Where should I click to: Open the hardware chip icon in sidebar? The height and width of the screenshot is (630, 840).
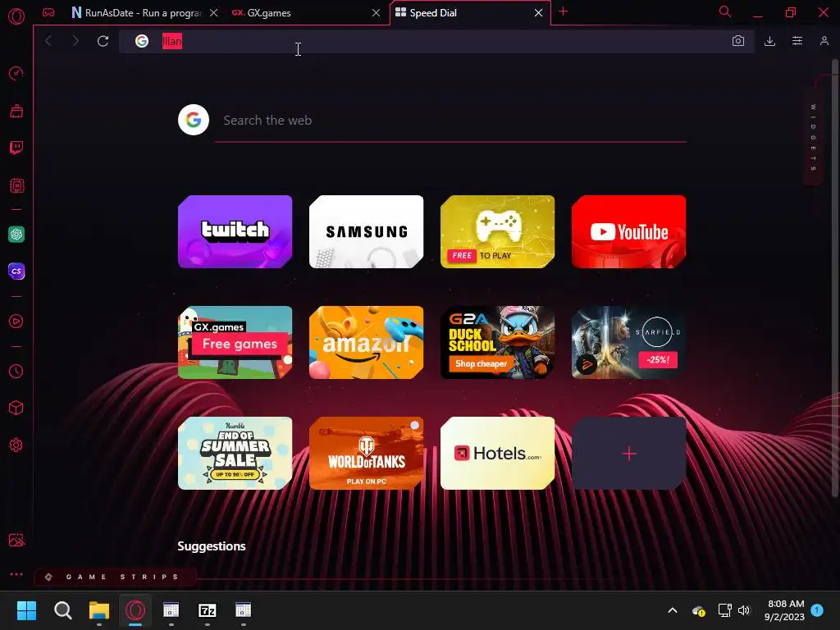pos(16,185)
